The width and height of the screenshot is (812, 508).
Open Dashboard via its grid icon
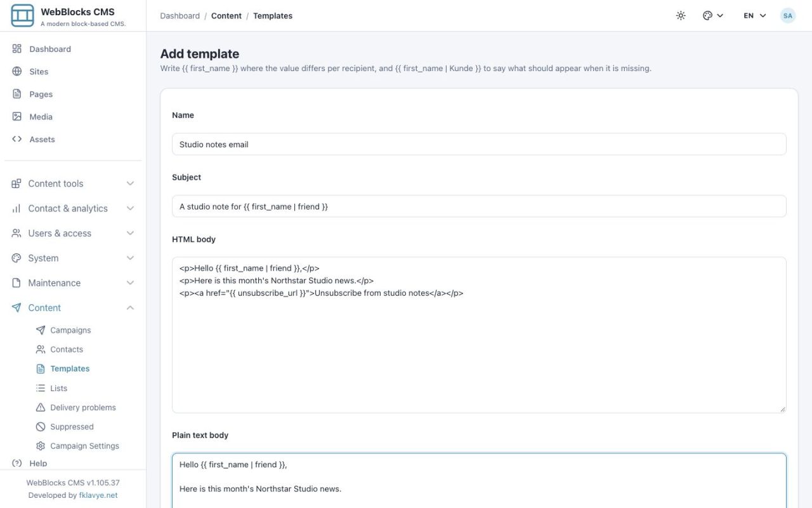(x=17, y=49)
